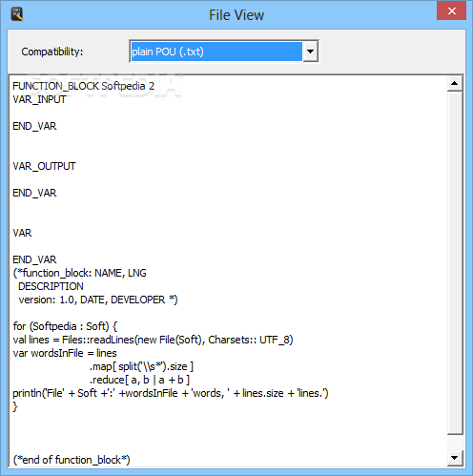473x476 pixels.
Task: Click the 'FUNCTION_BLOCK Softpedia 2' line
Action: pyautogui.click(x=83, y=86)
